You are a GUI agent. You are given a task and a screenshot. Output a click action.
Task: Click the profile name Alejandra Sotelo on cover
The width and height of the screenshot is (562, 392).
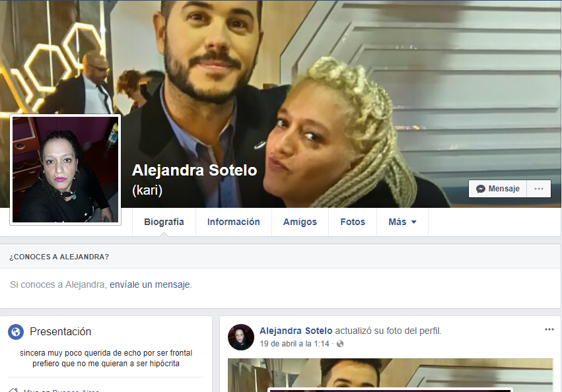(194, 170)
